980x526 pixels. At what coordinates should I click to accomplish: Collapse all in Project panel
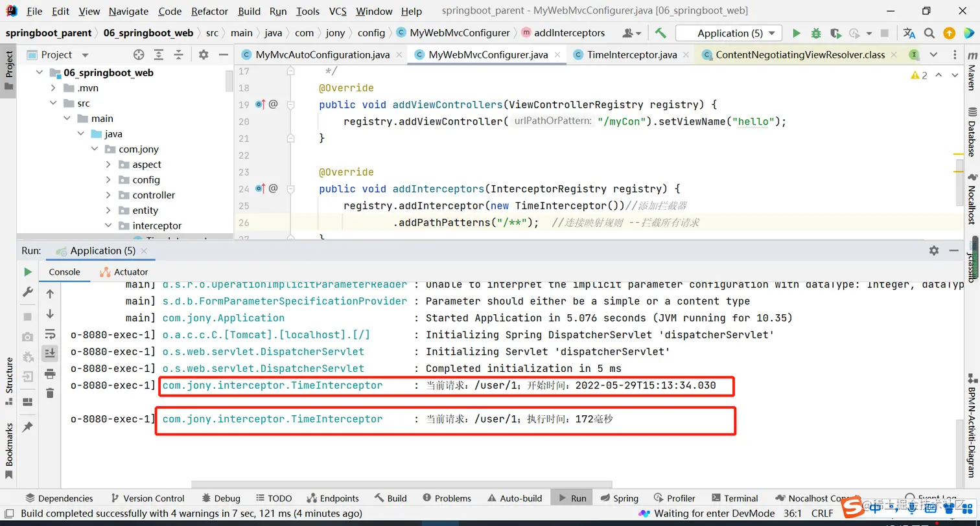(x=179, y=55)
